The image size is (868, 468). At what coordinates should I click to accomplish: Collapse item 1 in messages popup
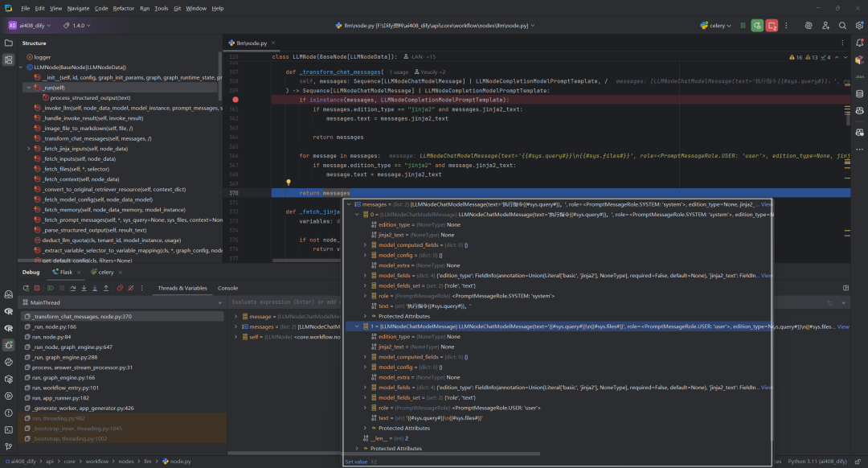357,326
